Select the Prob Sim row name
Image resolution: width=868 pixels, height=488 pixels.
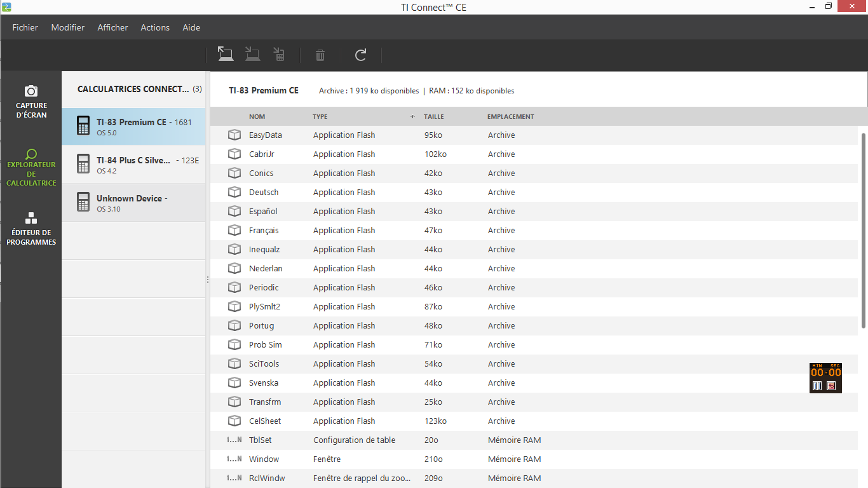click(x=266, y=344)
